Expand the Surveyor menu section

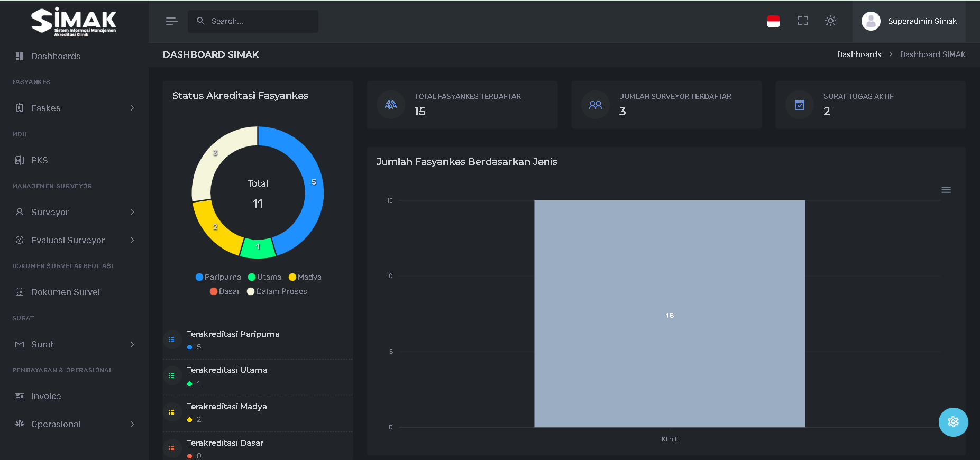pos(74,212)
